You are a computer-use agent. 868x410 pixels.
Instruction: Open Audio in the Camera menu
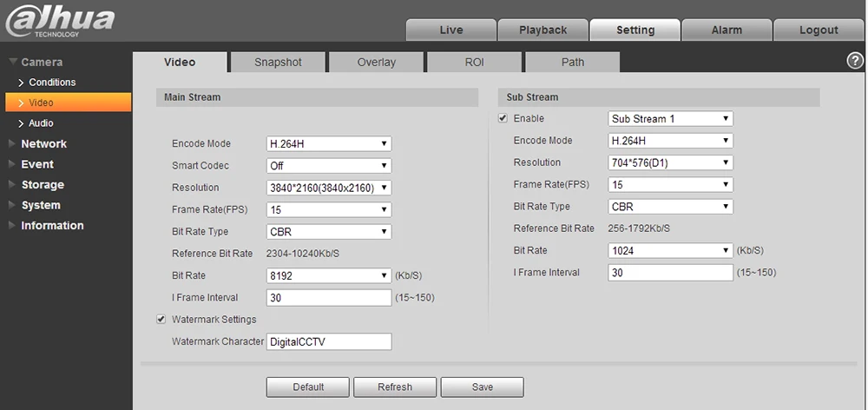41,123
